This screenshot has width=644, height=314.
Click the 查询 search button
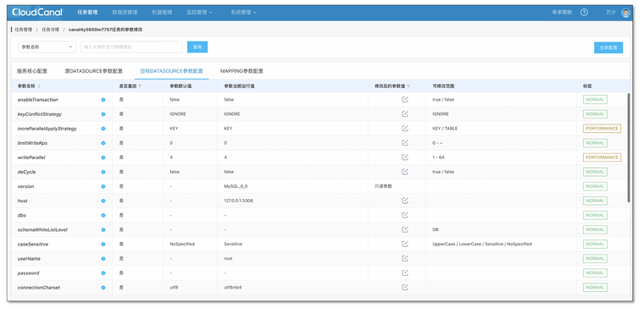click(197, 47)
